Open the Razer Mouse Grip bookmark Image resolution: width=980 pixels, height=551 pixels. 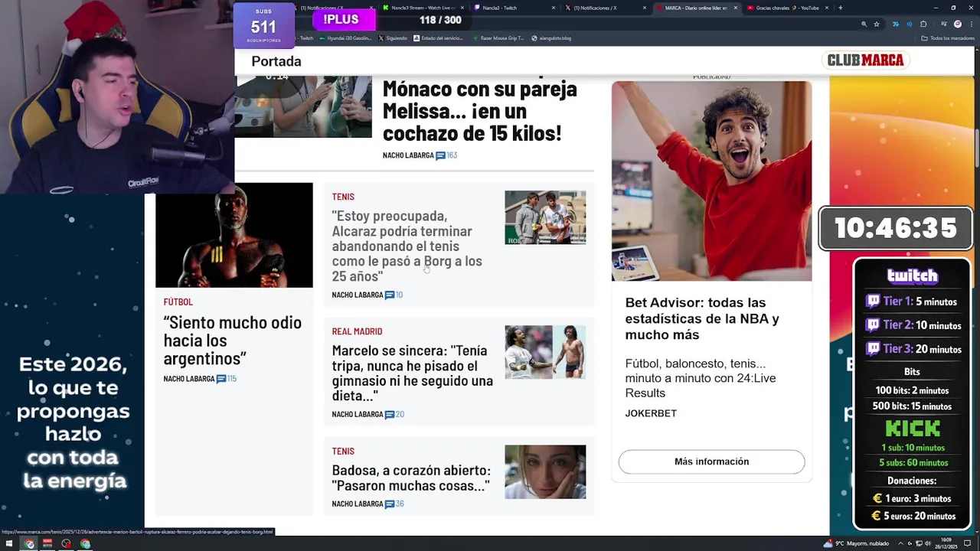[x=498, y=38]
